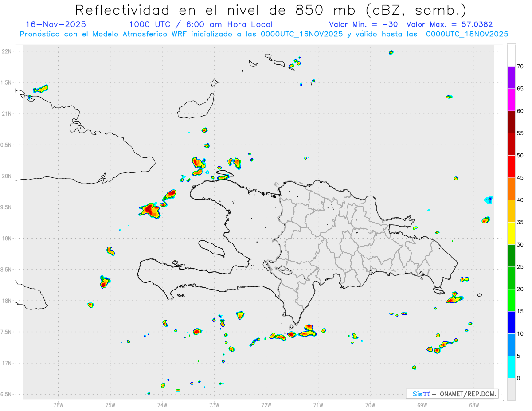Click the 'Valor Min. = -30' text
The image size is (532, 411).
pos(363,24)
